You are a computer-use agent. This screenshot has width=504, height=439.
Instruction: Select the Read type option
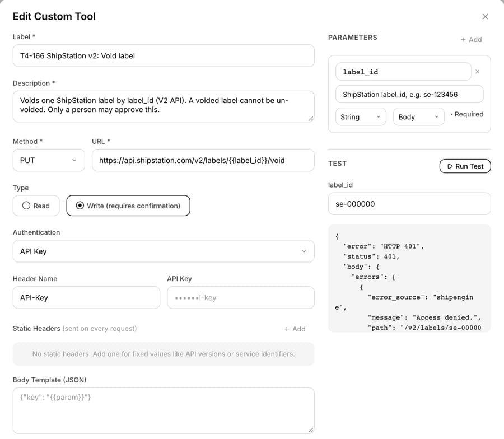click(x=36, y=206)
